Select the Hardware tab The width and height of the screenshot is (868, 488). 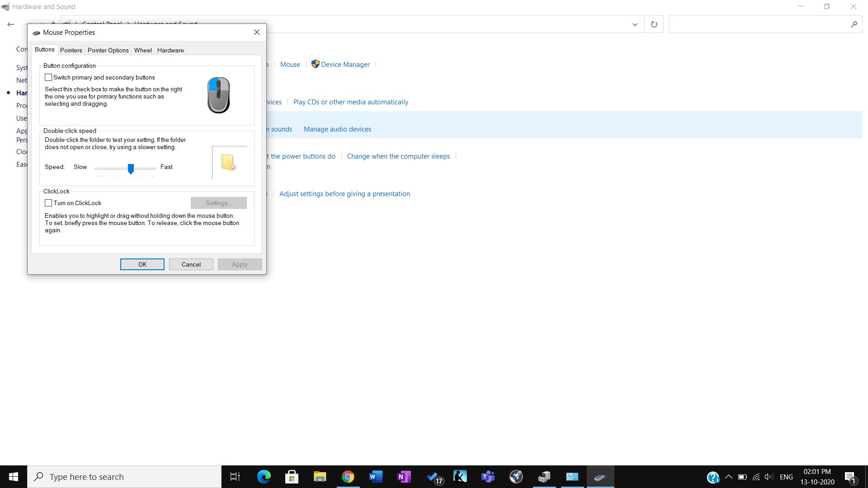170,50
